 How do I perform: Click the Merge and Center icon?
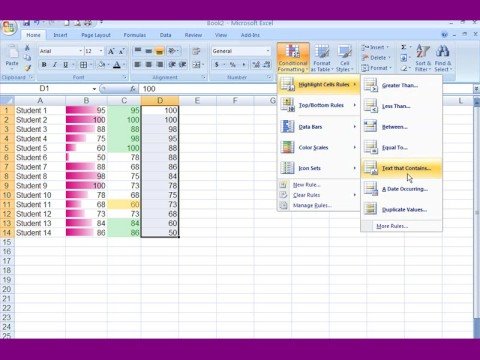click(197, 65)
